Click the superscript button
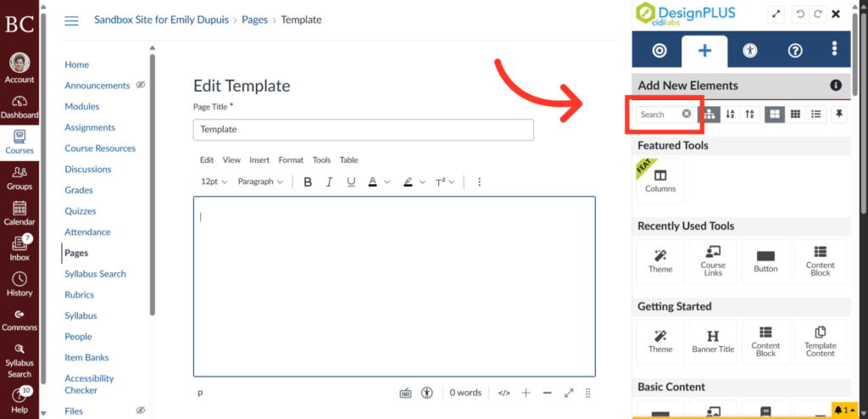 441,182
